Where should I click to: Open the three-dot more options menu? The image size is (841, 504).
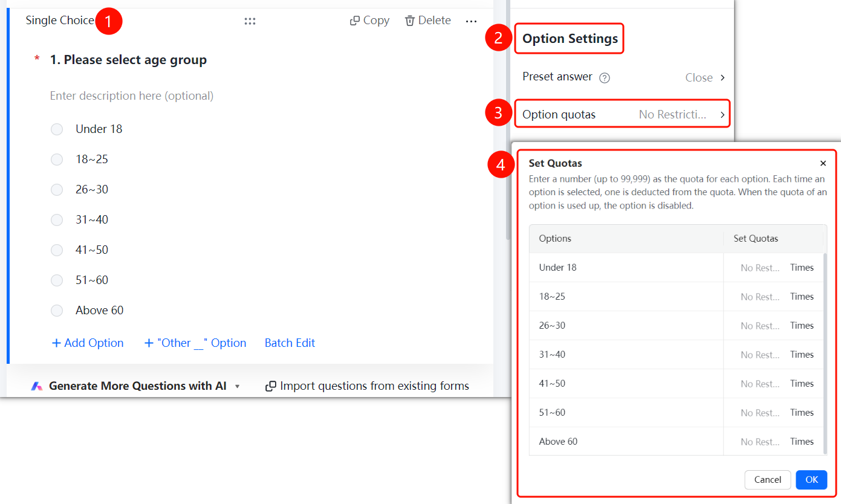tap(471, 21)
